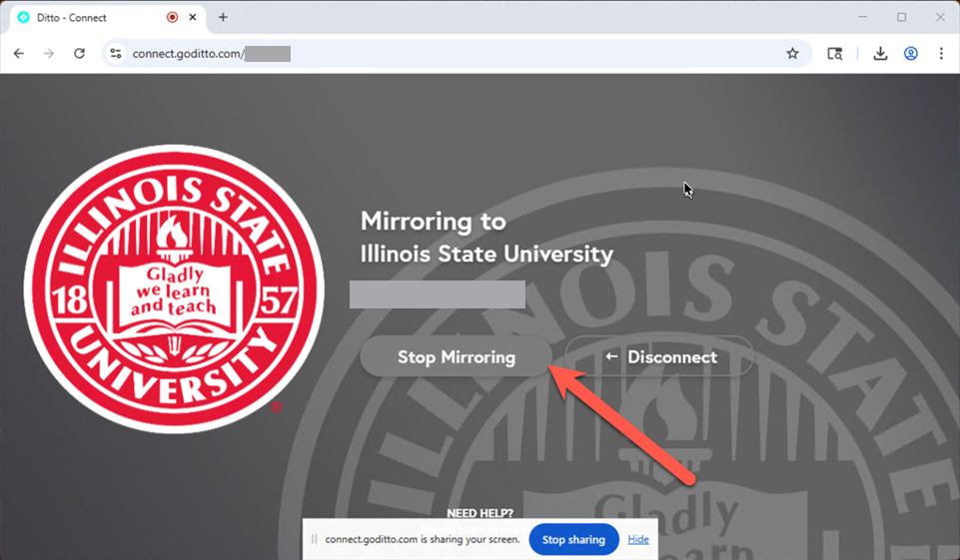960x560 pixels.
Task: Click the Stop Mirroring button
Action: pos(457,356)
